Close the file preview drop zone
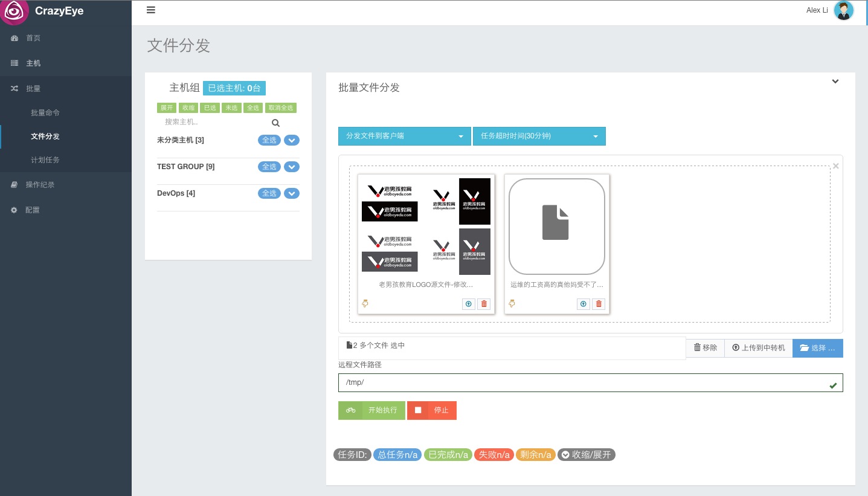Screen dimensions: 868x496 tap(836, 166)
